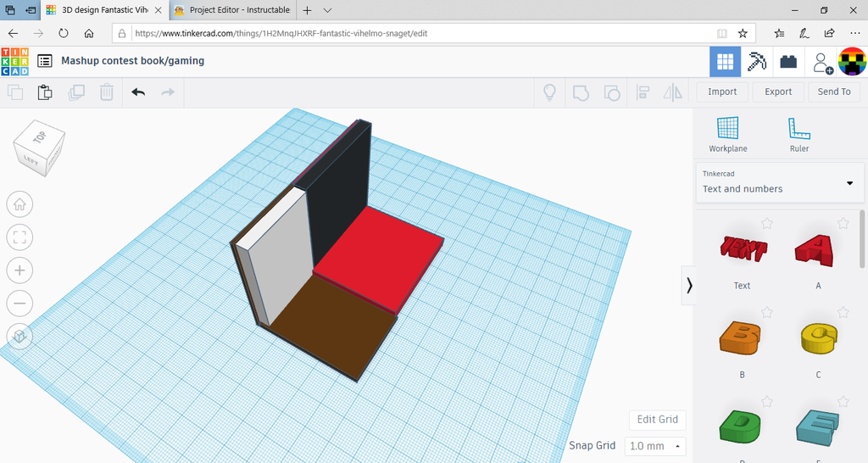Click the Delete trash icon
The height and width of the screenshot is (463, 868).
coord(106,92)
